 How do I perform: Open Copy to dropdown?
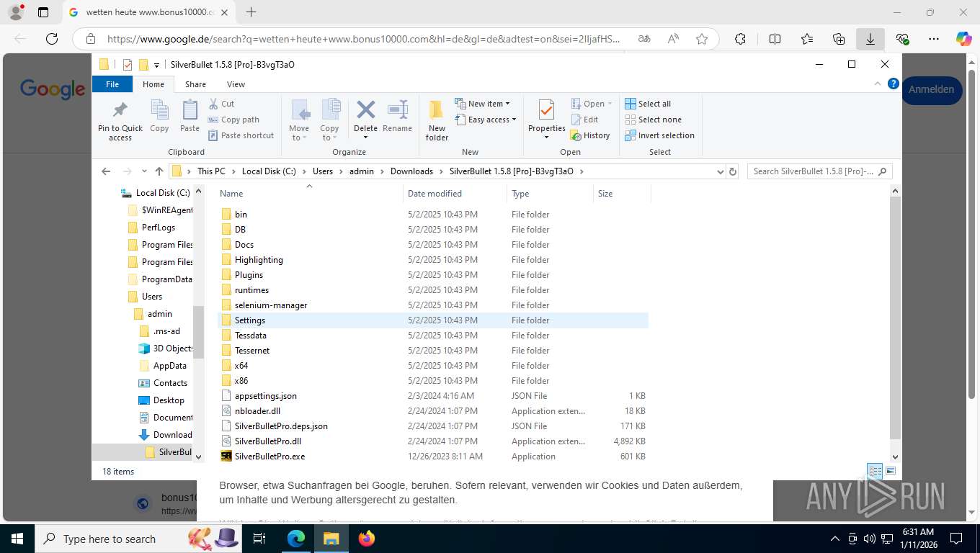[329, 120]
